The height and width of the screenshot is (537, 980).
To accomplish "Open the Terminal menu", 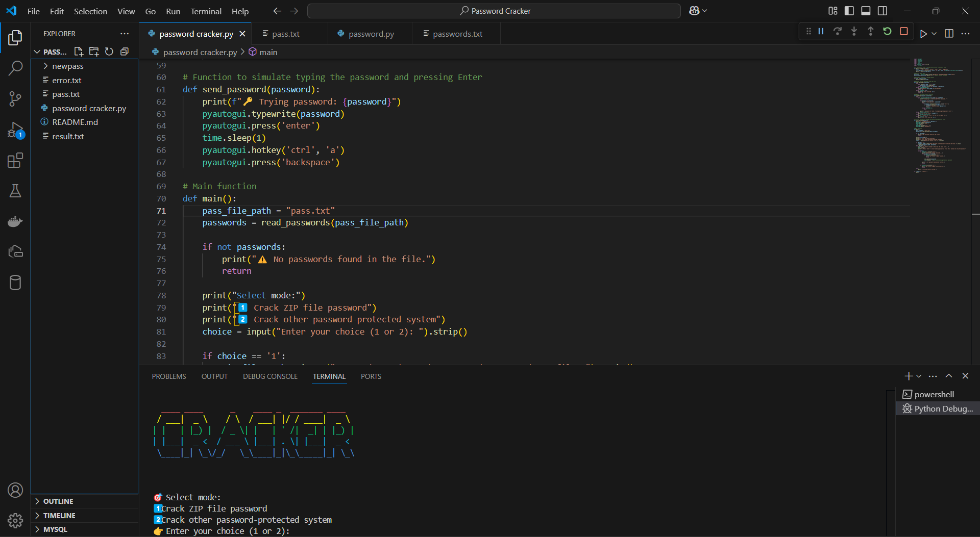I will (206, 11).
